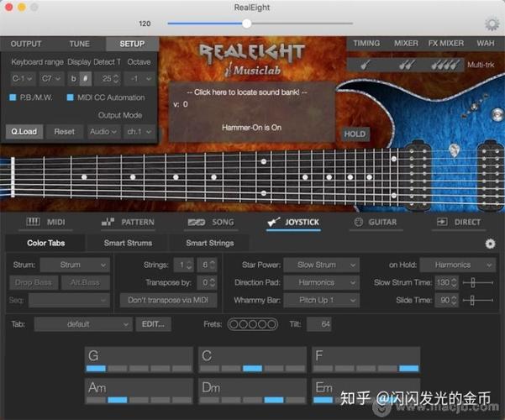Select the Dm chord pad
The image size is (505, 420).
252,391
